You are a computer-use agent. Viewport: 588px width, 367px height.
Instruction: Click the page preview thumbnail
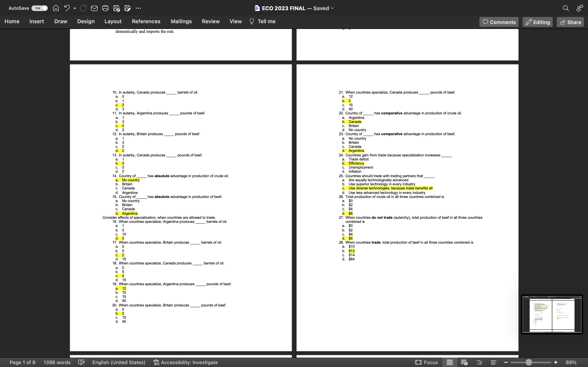coord(551,314)
